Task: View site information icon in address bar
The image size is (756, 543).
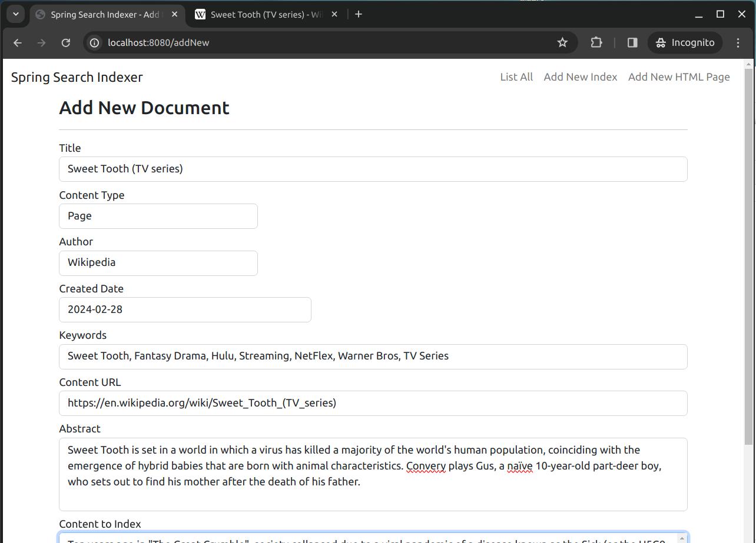Action: [94, 42]
